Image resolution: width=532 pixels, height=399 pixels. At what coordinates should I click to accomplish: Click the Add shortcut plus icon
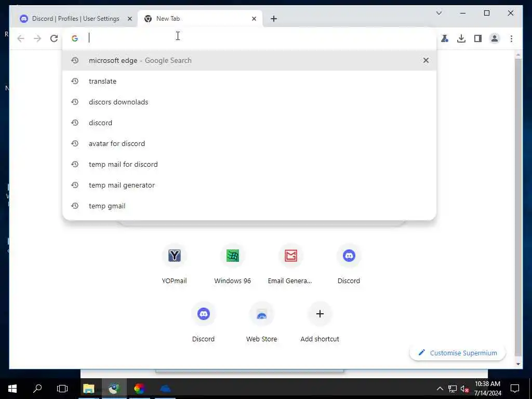coord(320,314)
